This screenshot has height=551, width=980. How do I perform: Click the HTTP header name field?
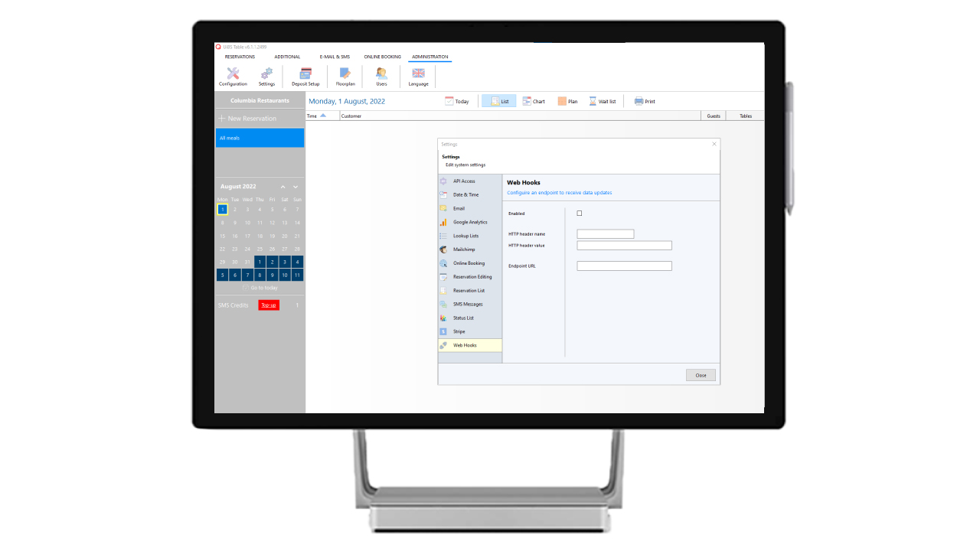pos(605,234)
